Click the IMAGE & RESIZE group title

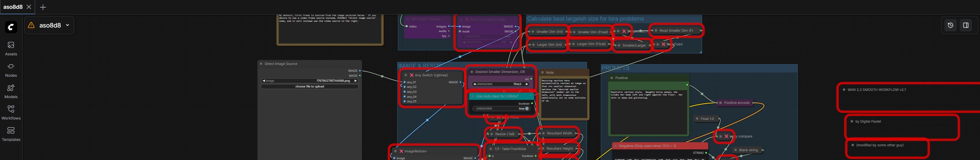(420, 66)
